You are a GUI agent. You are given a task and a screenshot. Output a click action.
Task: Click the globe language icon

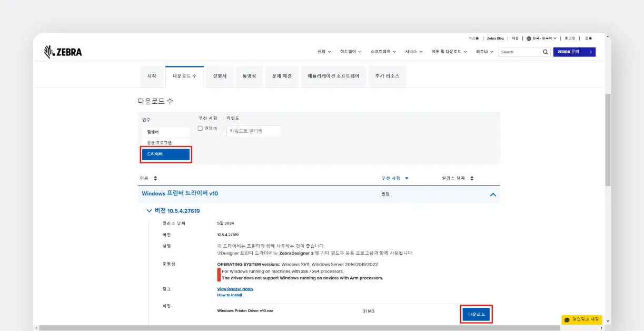(529, 38)
